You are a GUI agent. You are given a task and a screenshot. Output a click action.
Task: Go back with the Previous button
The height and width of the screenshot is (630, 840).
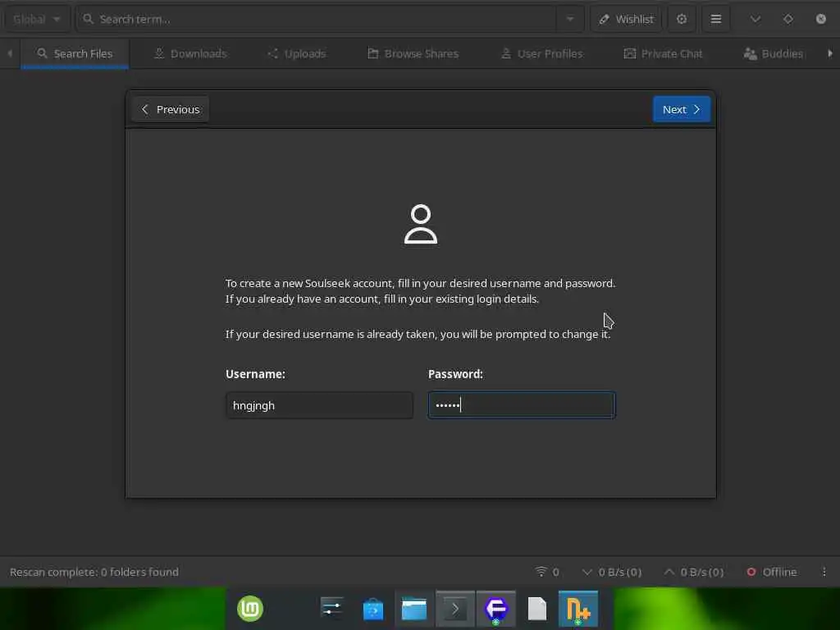(171, 109)
